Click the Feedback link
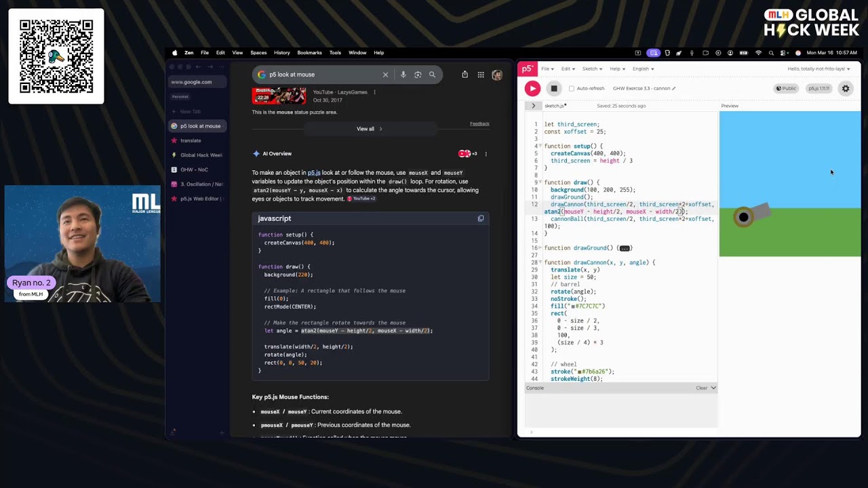 (479, 124)
